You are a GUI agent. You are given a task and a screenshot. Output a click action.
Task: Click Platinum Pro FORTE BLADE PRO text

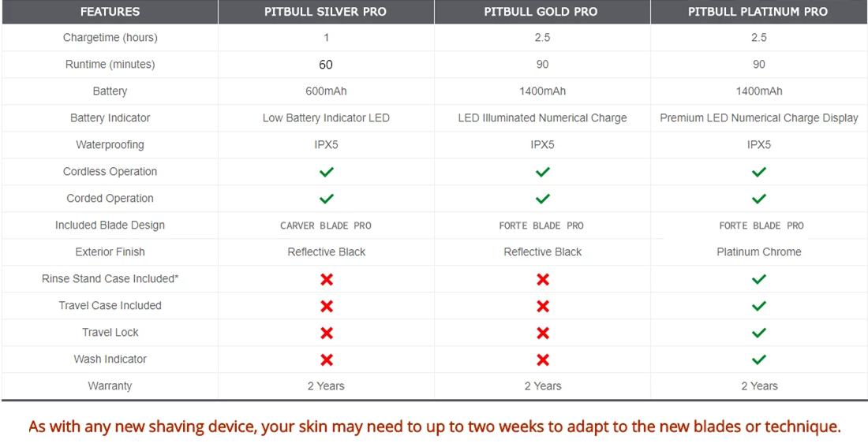pos(761,225)
